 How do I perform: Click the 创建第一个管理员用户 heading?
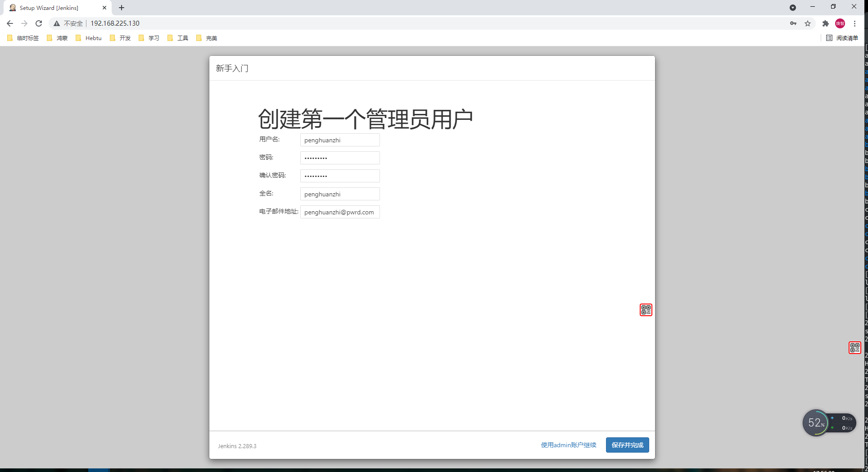[x=366, y=119]
